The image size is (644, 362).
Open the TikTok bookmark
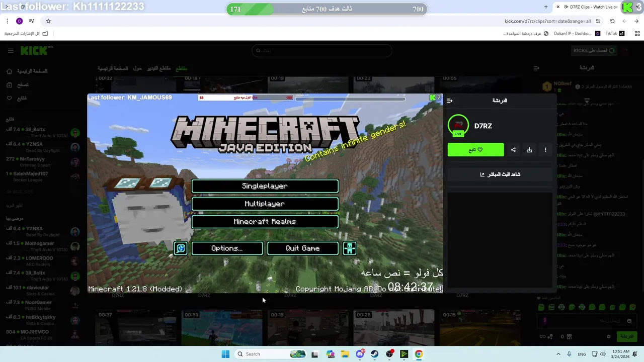pyautogui.click(x=615, y=34)
